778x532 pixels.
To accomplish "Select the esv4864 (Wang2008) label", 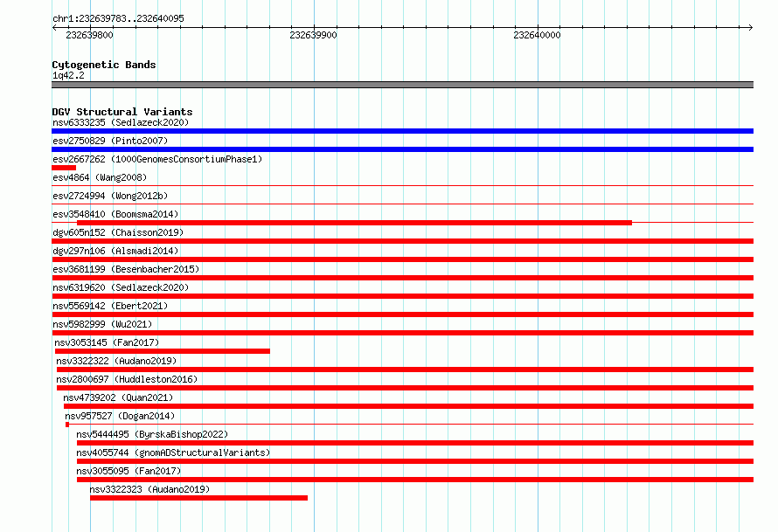I will click(100, 177).
